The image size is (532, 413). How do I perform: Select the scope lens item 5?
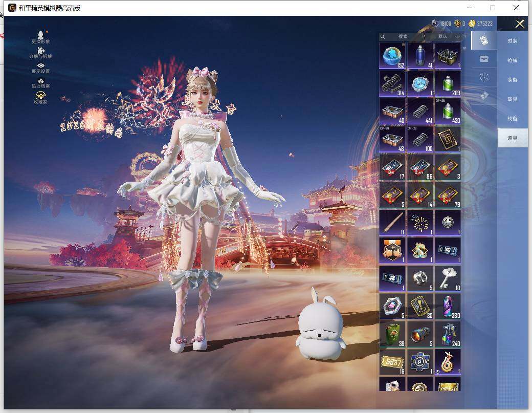point(420,334)
